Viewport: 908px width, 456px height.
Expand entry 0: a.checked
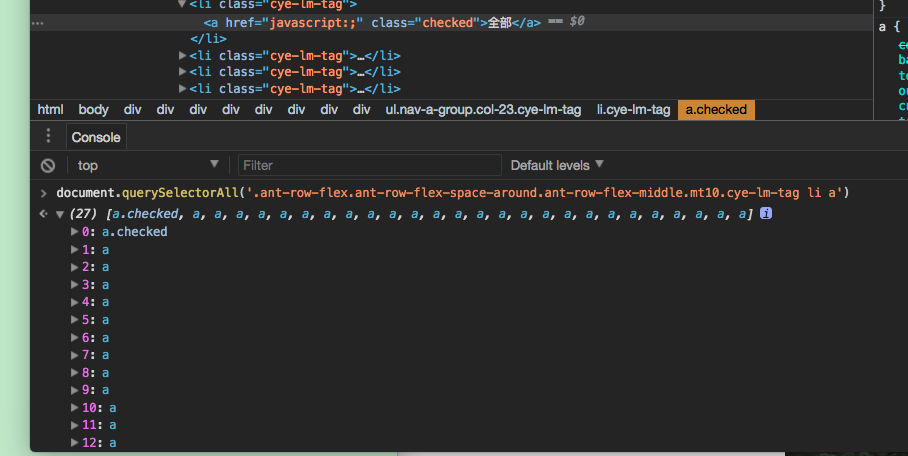click(74, 231)
